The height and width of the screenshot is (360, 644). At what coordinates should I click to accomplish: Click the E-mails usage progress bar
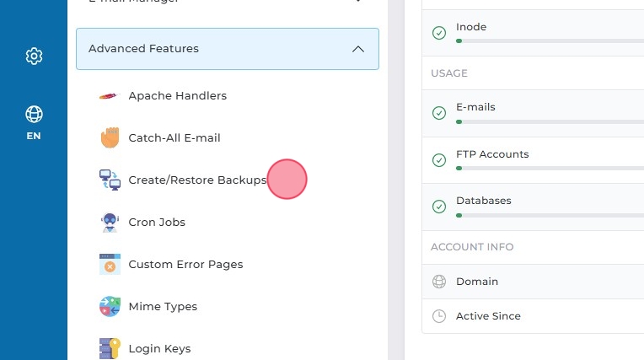548,122
